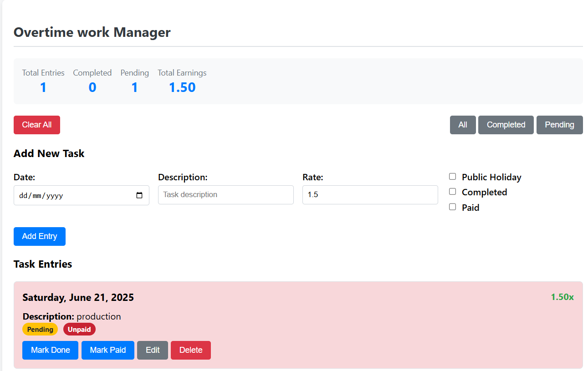Click the Public Holiday label text
The height and width of the screenshot is (371, 588).
491,177
